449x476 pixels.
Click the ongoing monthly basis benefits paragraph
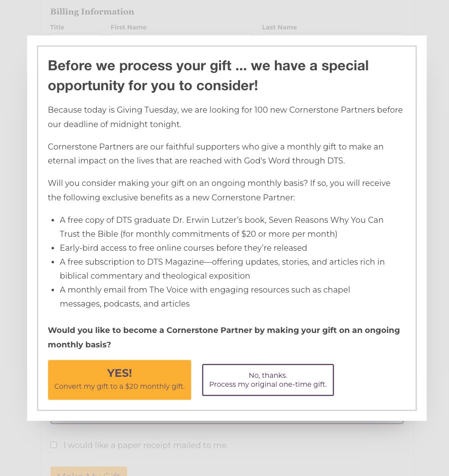[219, 190]
